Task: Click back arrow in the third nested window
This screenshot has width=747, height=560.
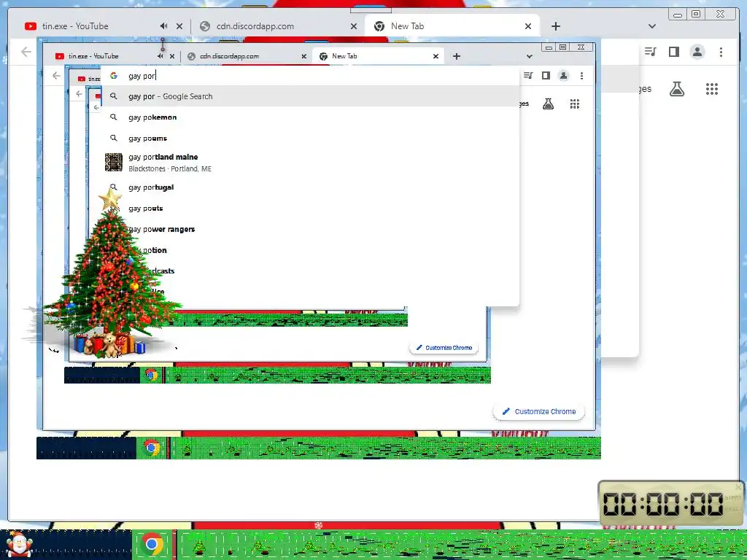Action: pos(79,94)
